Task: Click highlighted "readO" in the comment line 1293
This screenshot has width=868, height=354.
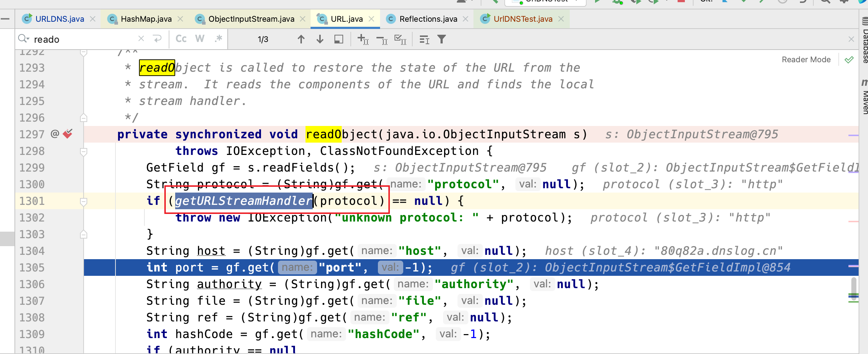Action: 157,68
